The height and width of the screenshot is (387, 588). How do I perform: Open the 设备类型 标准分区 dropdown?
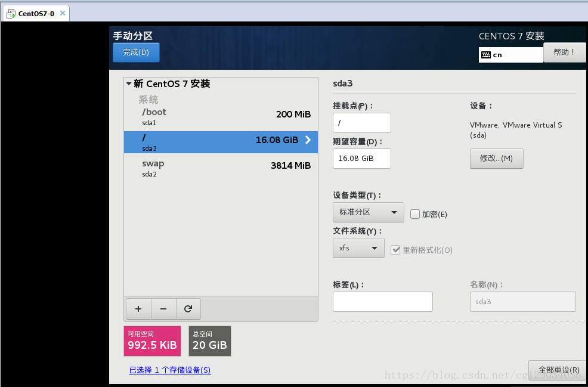click(369, 212)
